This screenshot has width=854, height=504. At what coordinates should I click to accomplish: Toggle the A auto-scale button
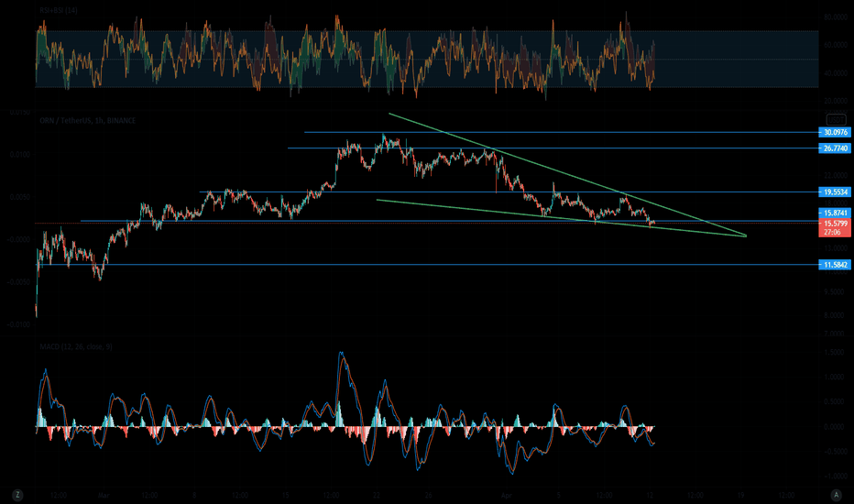coord(837,495)
